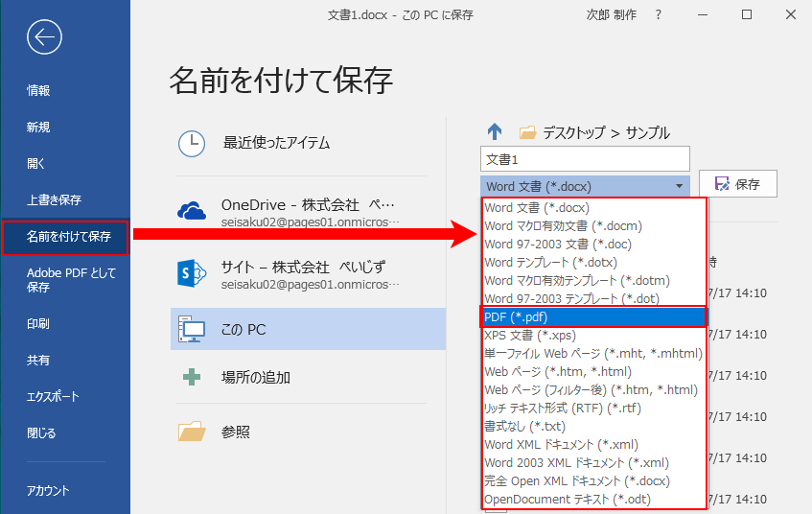Click the recent items clock icon
Image resolution: width=812 pixels, height=514 pixels.
(192, 144)
